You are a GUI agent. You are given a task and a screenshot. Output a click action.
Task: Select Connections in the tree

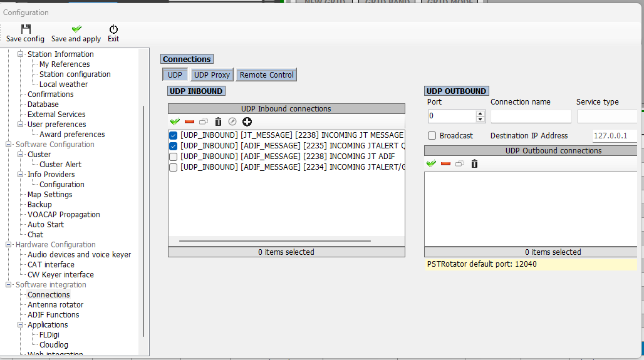click(x=48, y=295)
